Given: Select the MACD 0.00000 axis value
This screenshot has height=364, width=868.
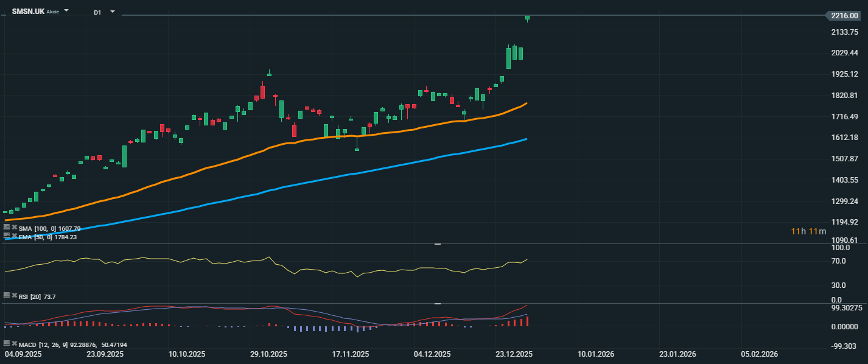Looking at the screenshot, I should click(x=845, y=327).
